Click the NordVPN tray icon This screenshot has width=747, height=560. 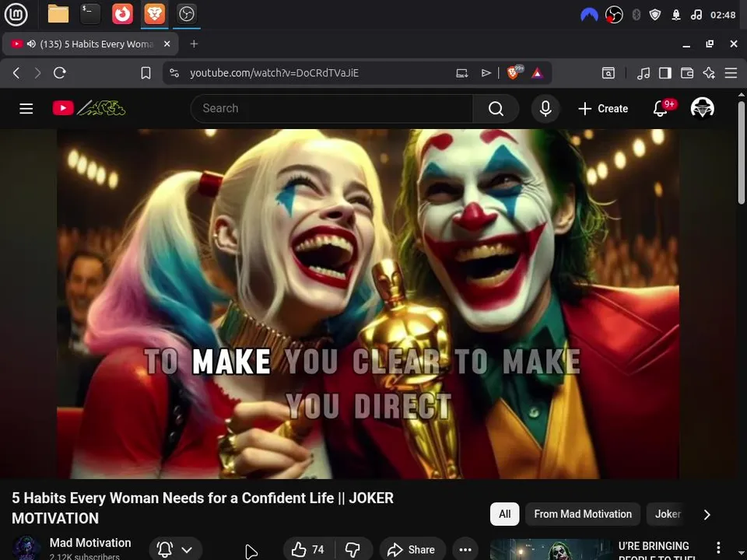click(x=589, y=15)
